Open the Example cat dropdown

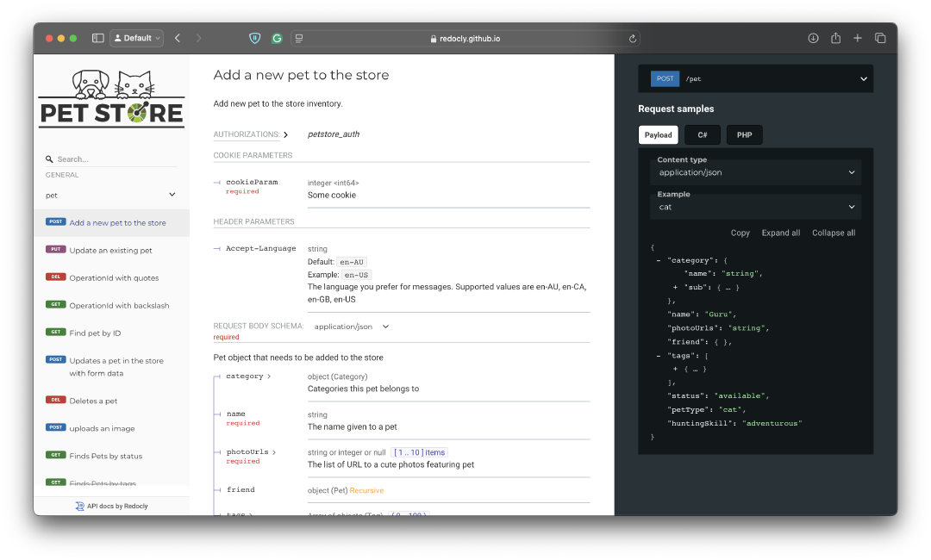tap(755, 207)
